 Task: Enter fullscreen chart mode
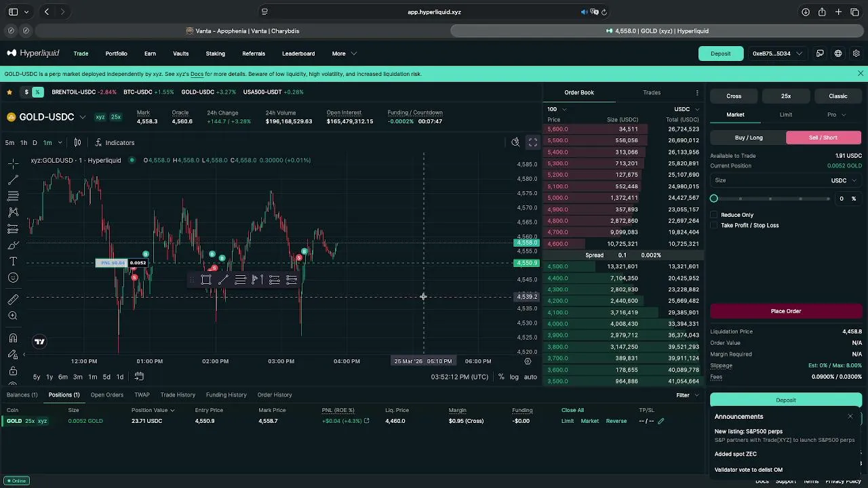533,142
